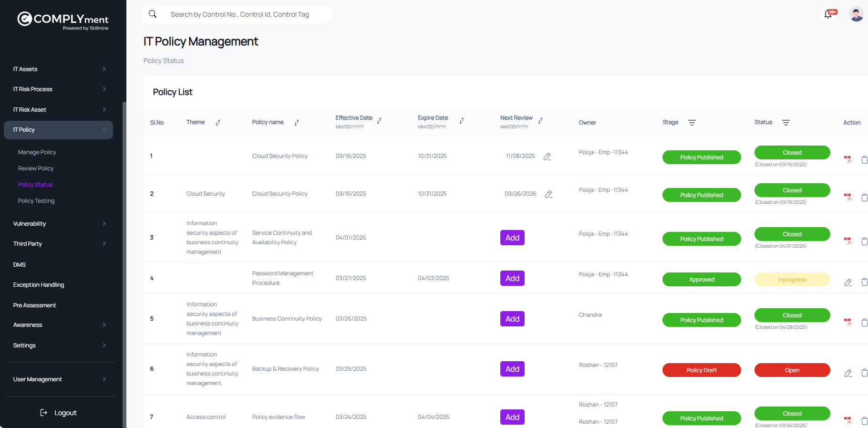This screenshot has width=868, height=428.
Task: Click the Backup & Recovery Policy name
Action: coord(285,369)
